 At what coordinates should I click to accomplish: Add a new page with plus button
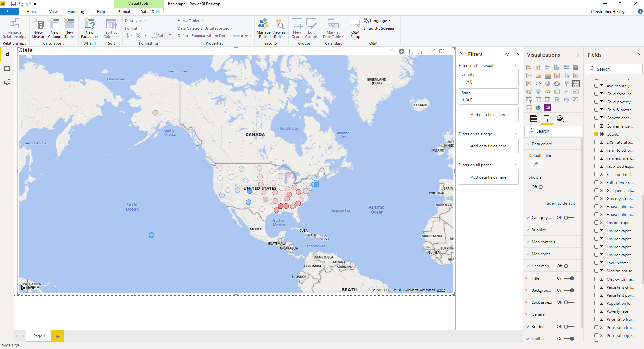tap(58, 336)
